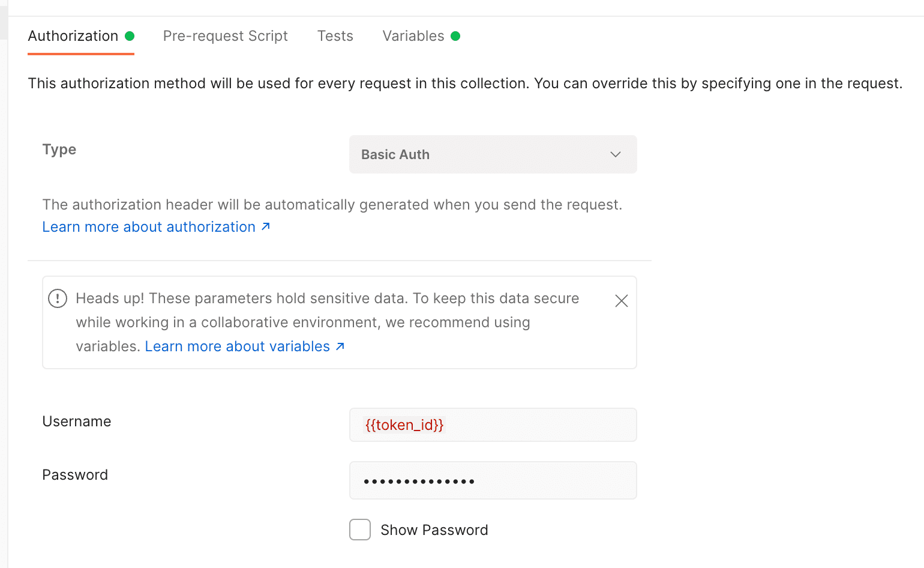
Task: Click the Show Password label text
Action: (x=434, y=530)
